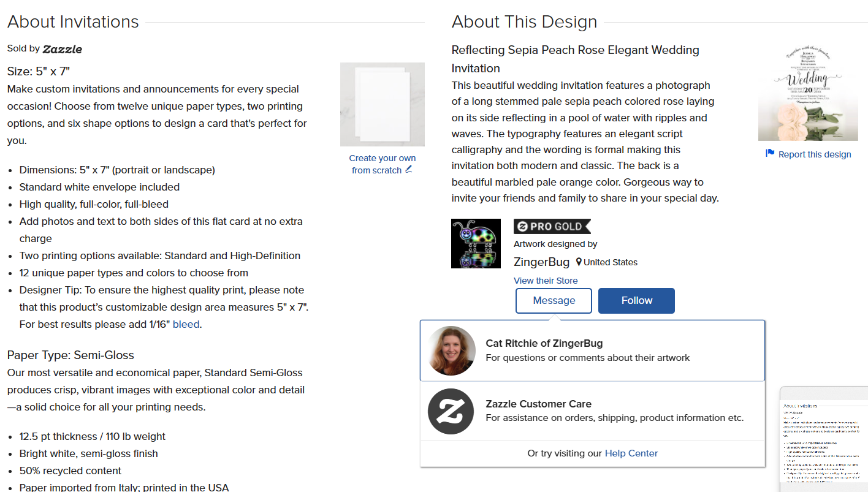
Task: Open the View their Store link
Action: coord(546,281)
